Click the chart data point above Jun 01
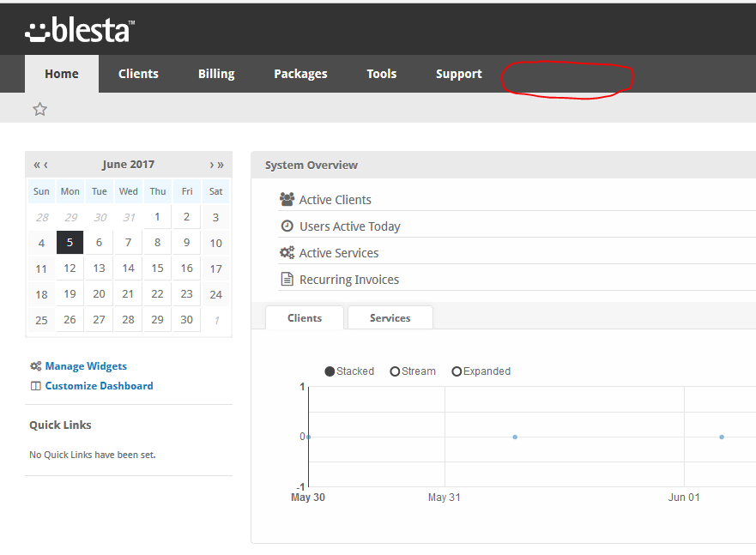The image size is (756, 555). click(x=722, y=437)
